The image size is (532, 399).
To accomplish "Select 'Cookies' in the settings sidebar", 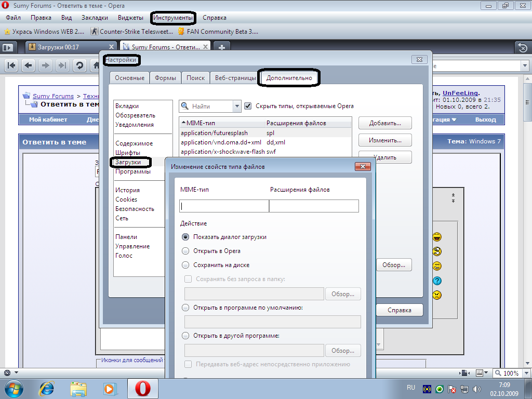I will (x=126, y=199).
